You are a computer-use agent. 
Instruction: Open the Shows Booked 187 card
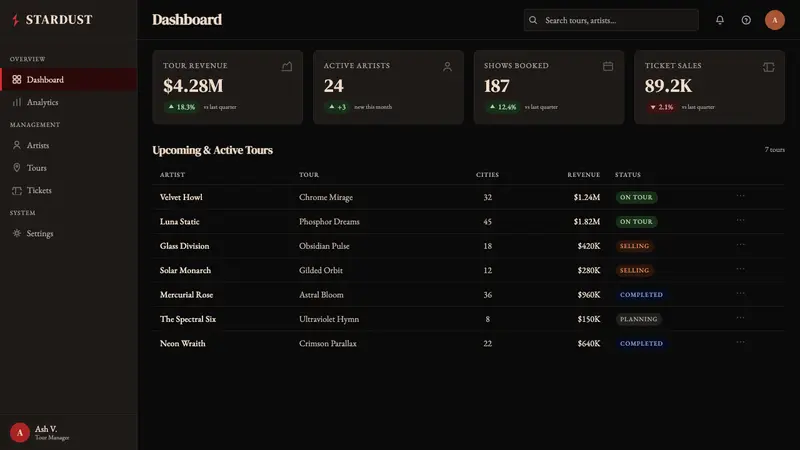[x=548, y=87]
